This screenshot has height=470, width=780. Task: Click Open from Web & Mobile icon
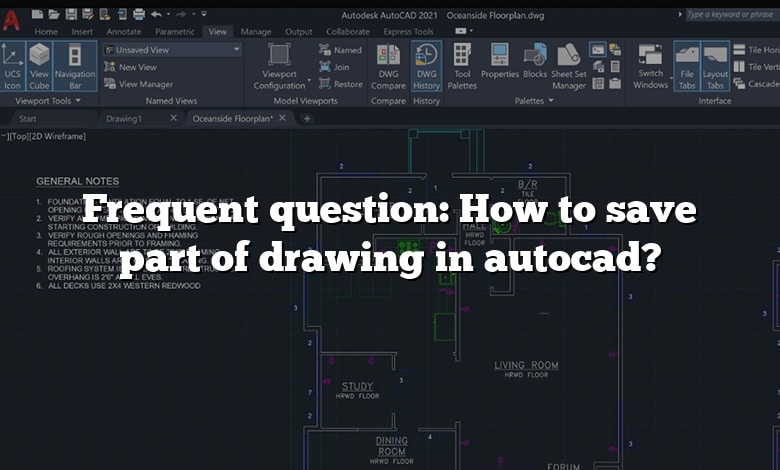(104, 14)
